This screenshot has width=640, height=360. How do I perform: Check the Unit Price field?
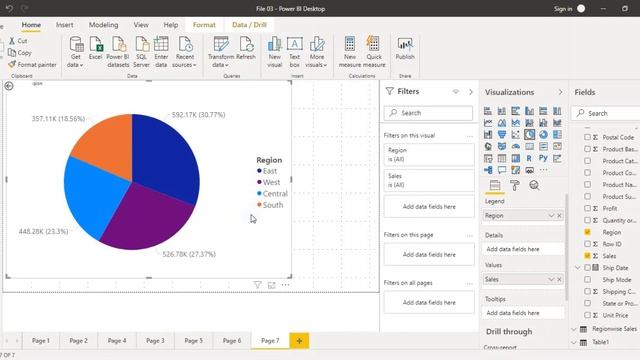coord(587,315)
